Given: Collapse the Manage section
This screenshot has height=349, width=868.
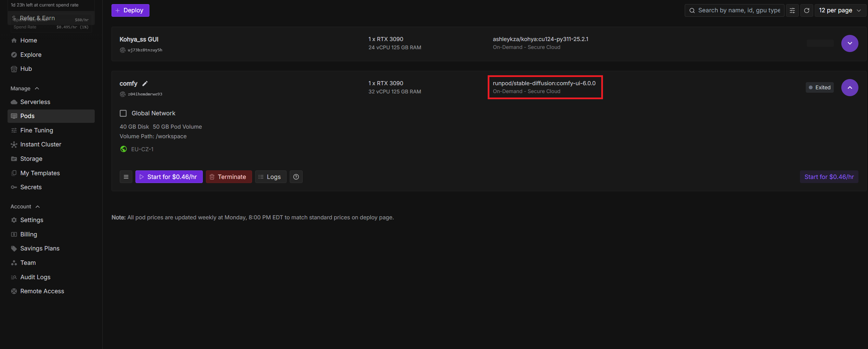Looking at the screenshot, I should [25, 89].
